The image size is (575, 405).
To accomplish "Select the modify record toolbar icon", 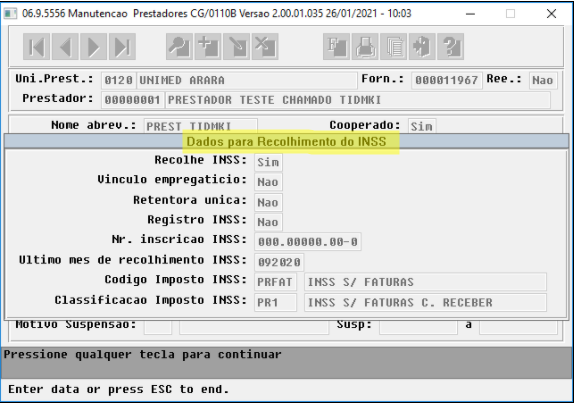I will click(237, 47).
